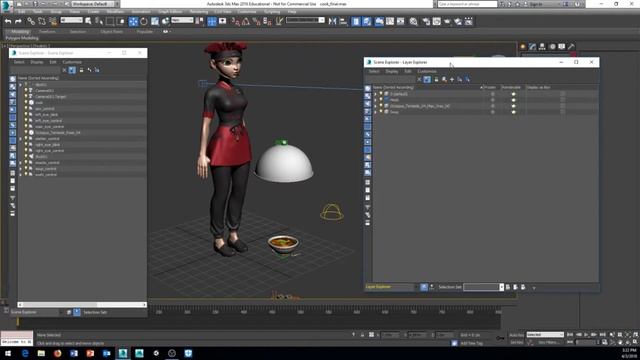Toggle visibility bulb of jaw_control object

(26, 109)
